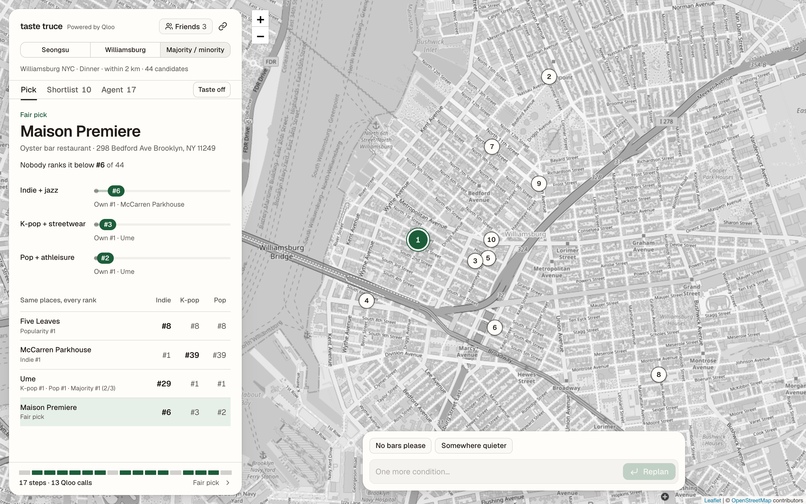Select map marker 8
The image size is (806, 504).
[x=658, y=374]
